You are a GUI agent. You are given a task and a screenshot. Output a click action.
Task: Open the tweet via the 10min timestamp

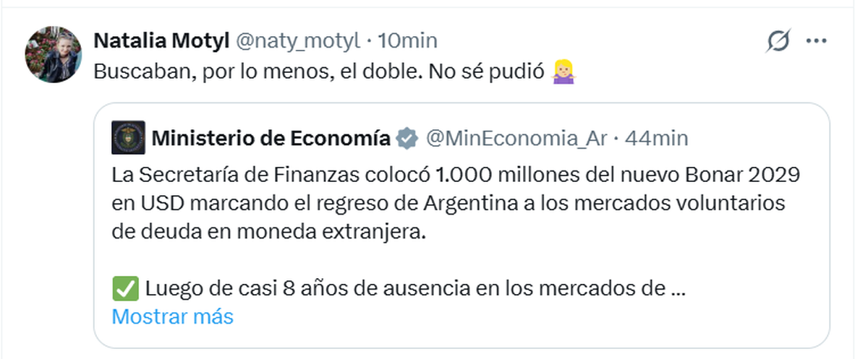point(407,40)
